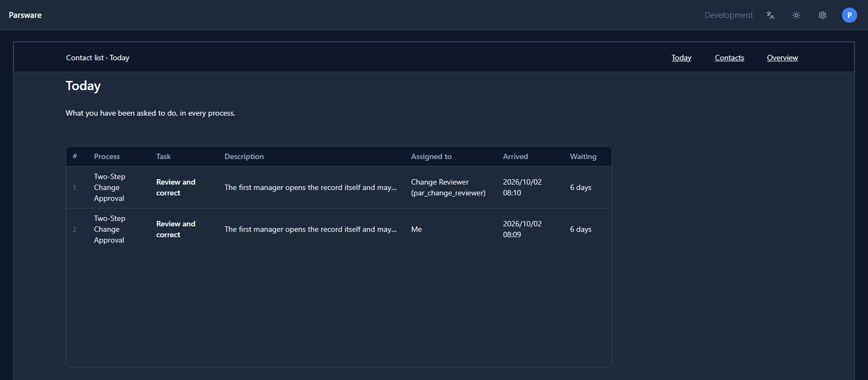This screenshot has width=868, height=380.
Task: Go to the Today link
Action: [x=681, y=58]
